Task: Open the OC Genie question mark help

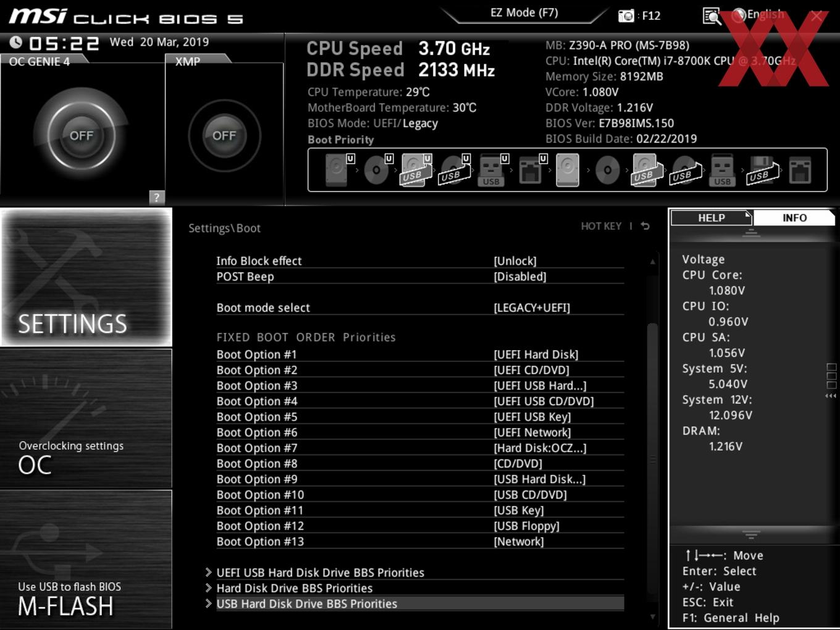Action: point(157,197)
